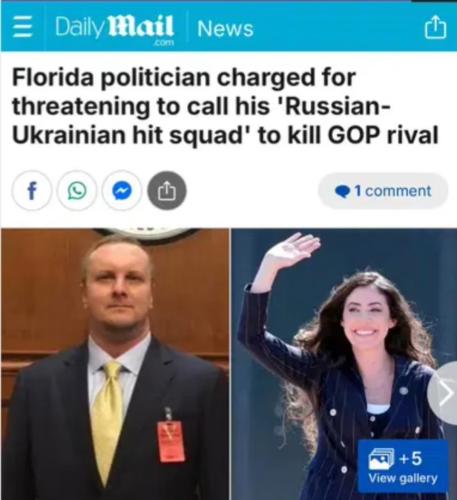Click the woman's raised waving hand
The width and height of the screenshot is (457, 500).
291,249
